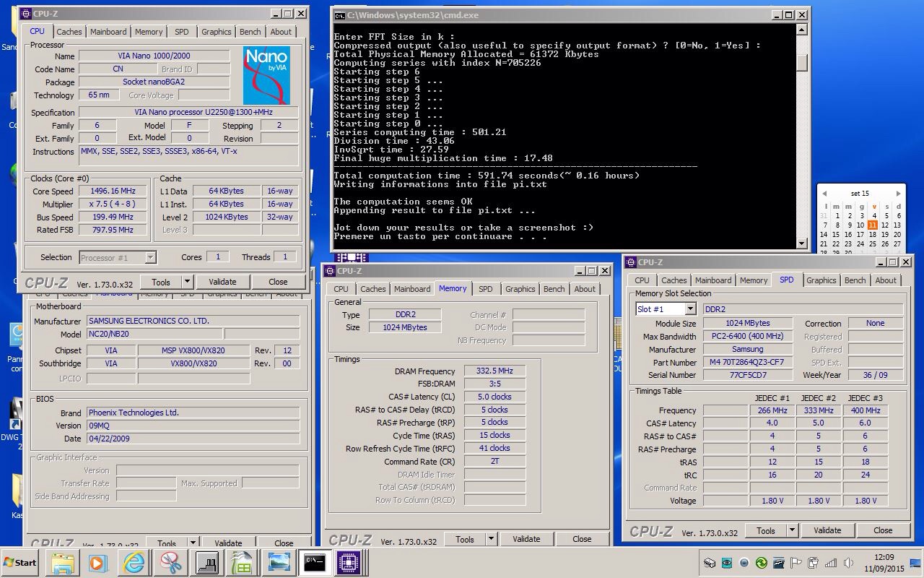Expand Tools arrow in SPD CPU-Z window
The image size is (924, 578).
pyautogui.click(x=792, y=530)
